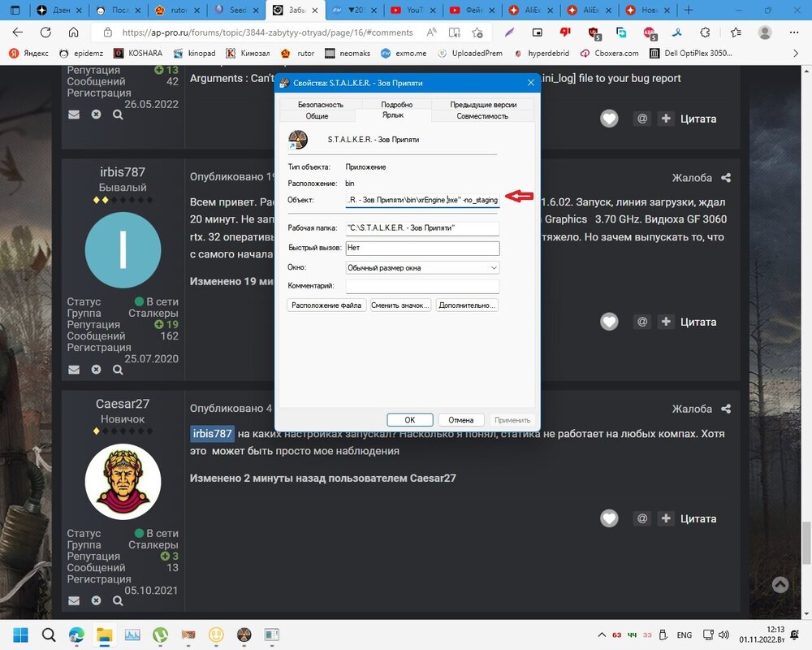Open taskbar search magnifier
The image size is (812, 650).
point(49,635)
